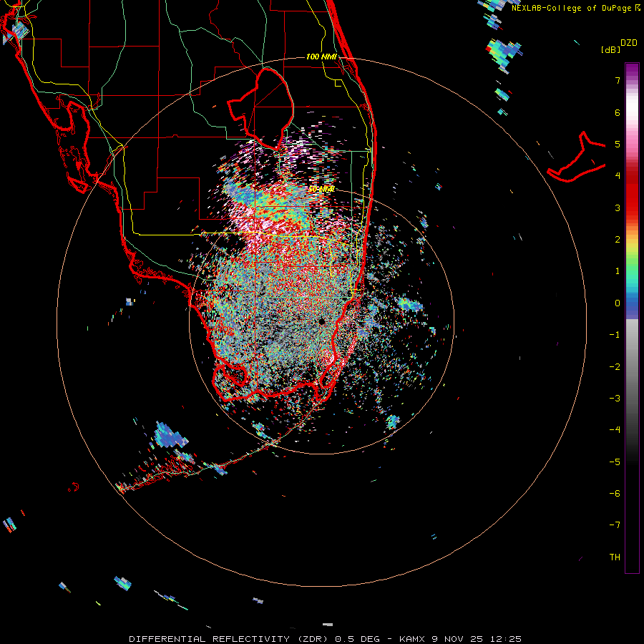This screenshot has height=644, width=644.
Task: Click the -4 value on the ZDR scale
Action: [615, 429]
